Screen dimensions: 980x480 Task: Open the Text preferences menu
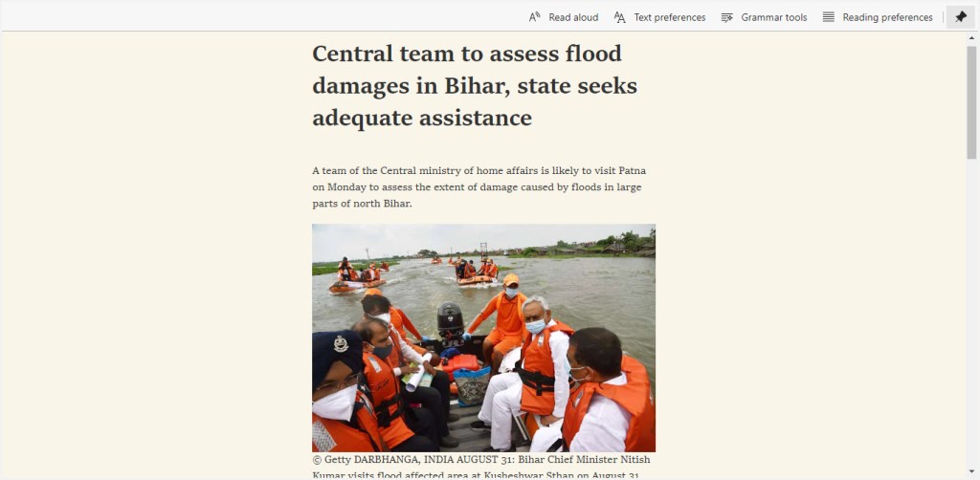click(x=669, y=17)
